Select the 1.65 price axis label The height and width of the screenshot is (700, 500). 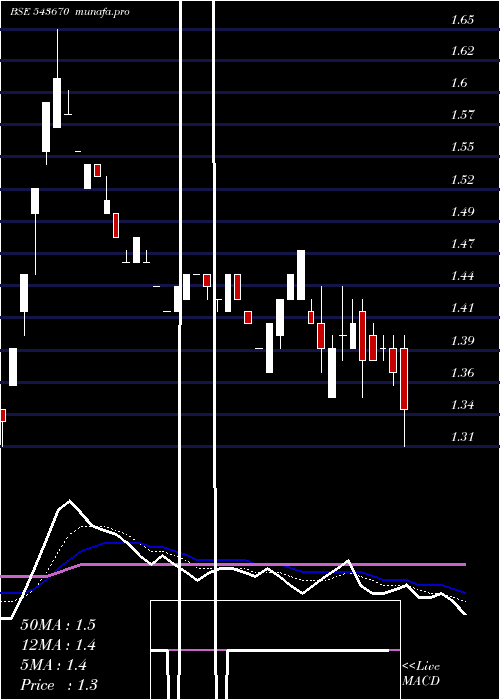tap(462, 20)
